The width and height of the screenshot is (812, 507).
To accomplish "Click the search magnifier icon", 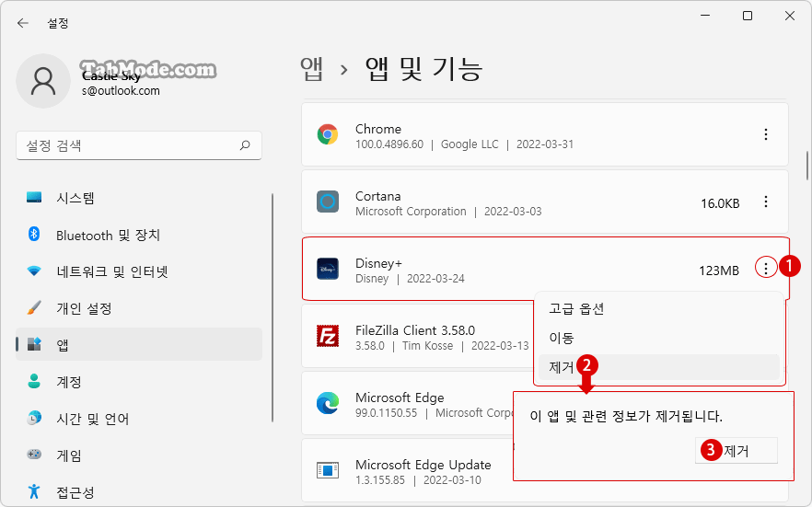I will pos(245,145).
